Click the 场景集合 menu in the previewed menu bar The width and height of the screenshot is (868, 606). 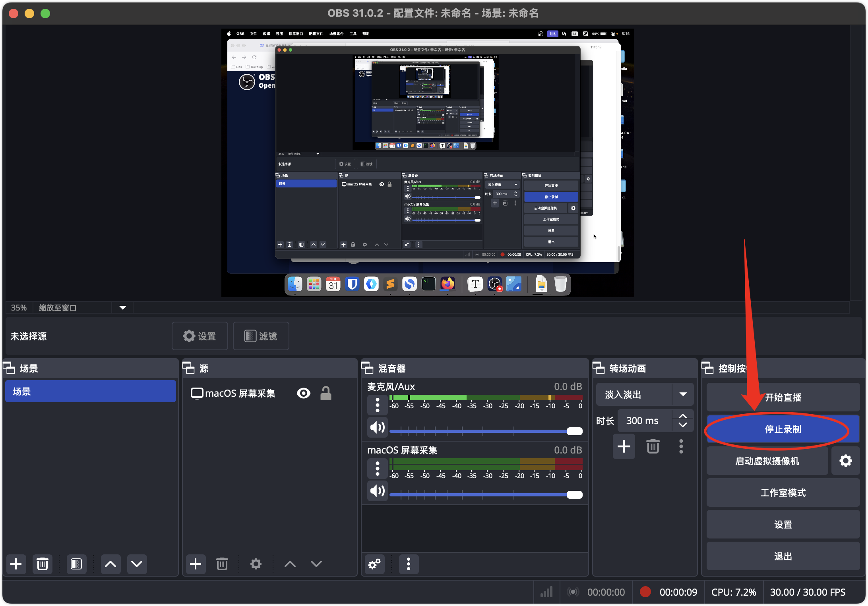(x=336, y=34)
